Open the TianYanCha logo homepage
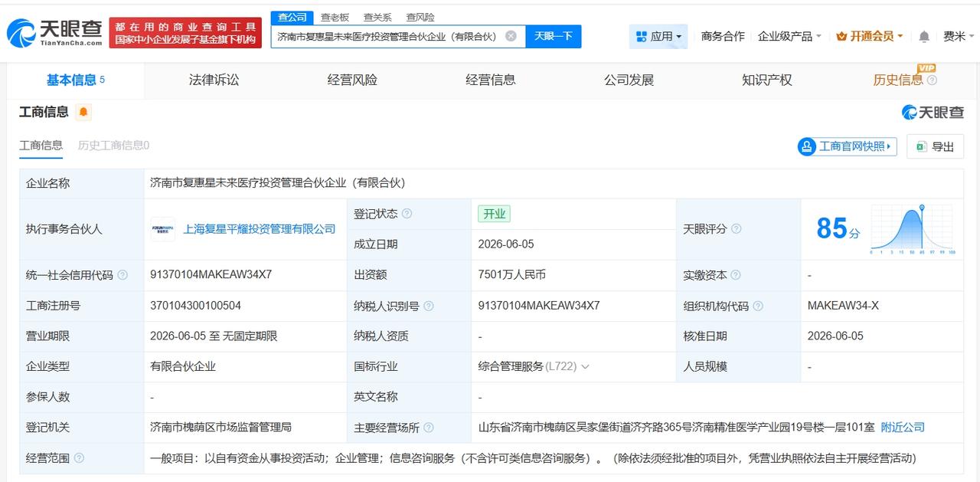 pyautogui.click(x=54, y=33)
